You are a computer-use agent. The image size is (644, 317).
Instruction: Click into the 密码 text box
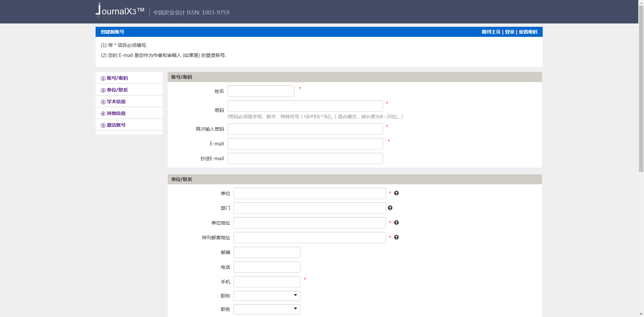[x=305, y=106]
